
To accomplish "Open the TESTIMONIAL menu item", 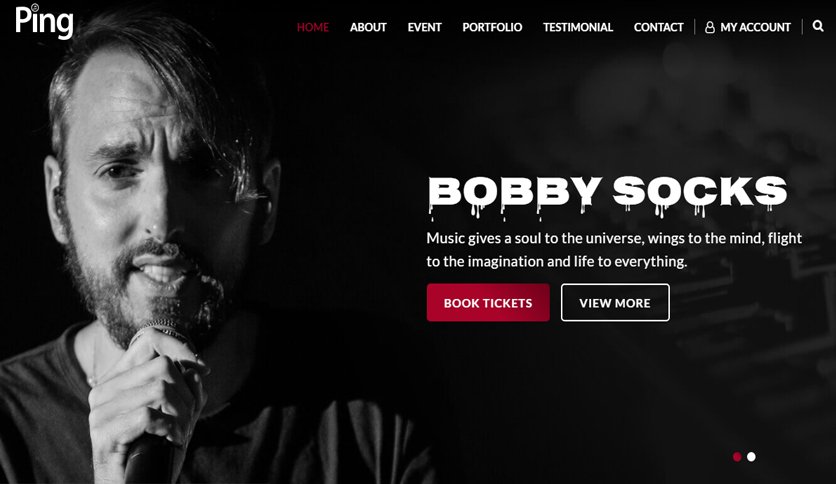I will pyautogui.click(x=578, y=27).
